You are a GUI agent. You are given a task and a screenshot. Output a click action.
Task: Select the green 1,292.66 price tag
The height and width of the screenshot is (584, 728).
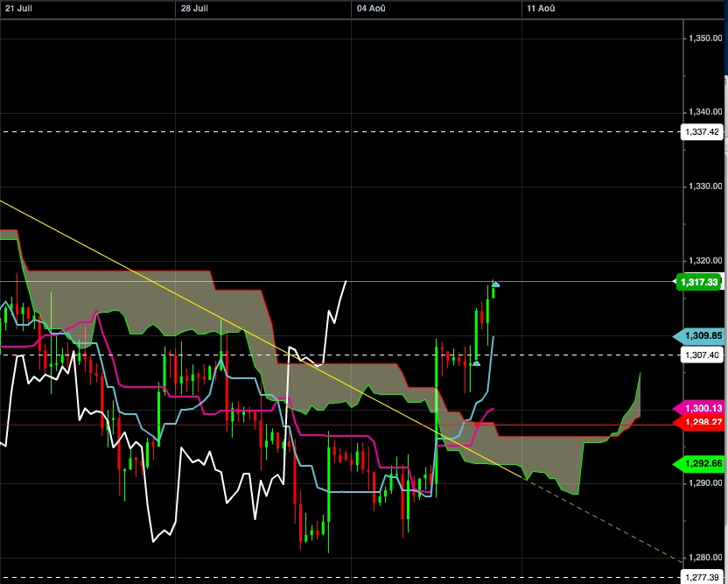pyautogui.click(x=700, y=462)
